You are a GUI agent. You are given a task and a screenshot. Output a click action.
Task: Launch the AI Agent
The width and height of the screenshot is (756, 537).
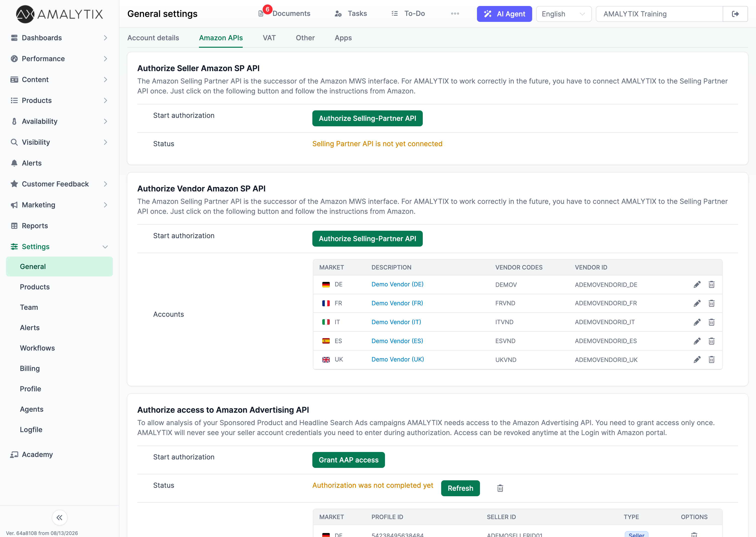tap(504, 14)
